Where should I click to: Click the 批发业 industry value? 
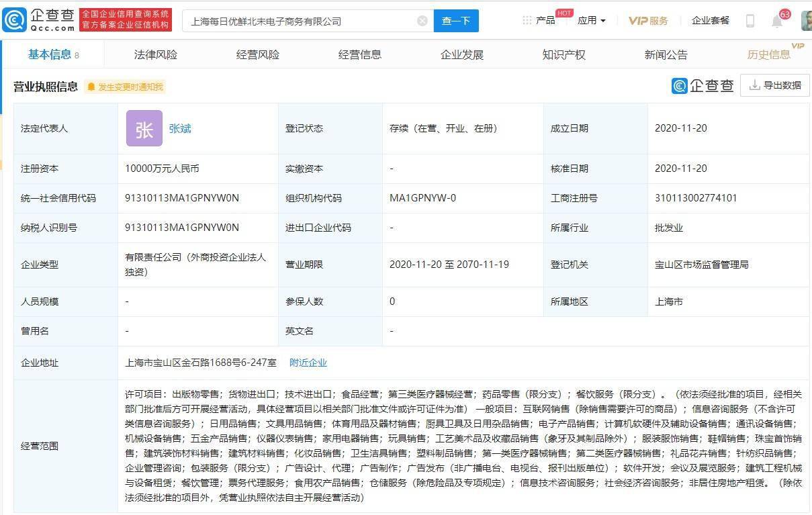[x=669, y=228]
